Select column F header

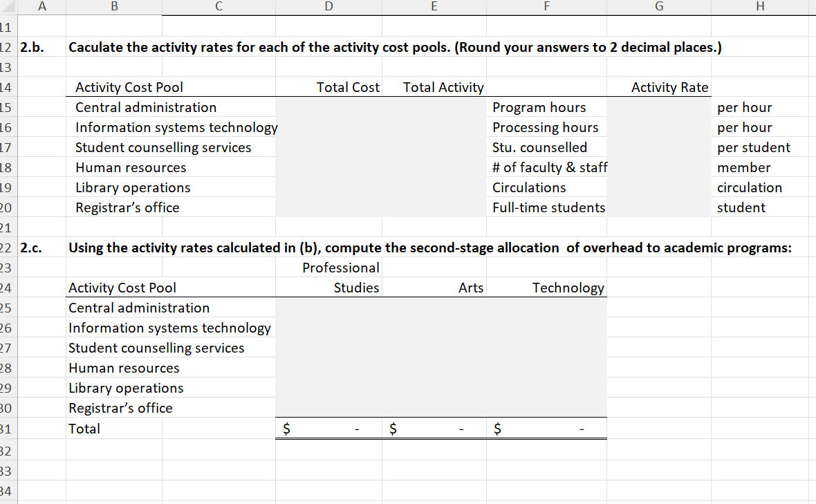[x=546, y=6]
